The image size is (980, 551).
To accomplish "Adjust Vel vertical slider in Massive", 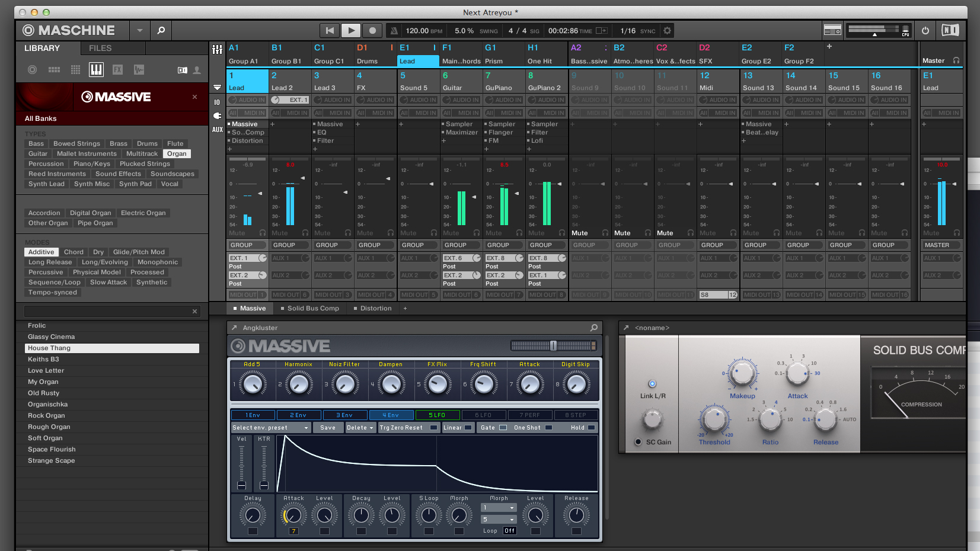I will point(241,466).
